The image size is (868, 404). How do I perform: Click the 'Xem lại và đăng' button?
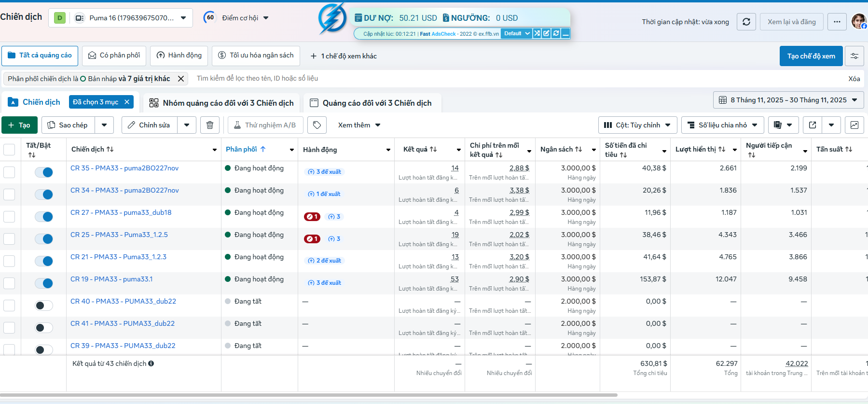point(792,22)
